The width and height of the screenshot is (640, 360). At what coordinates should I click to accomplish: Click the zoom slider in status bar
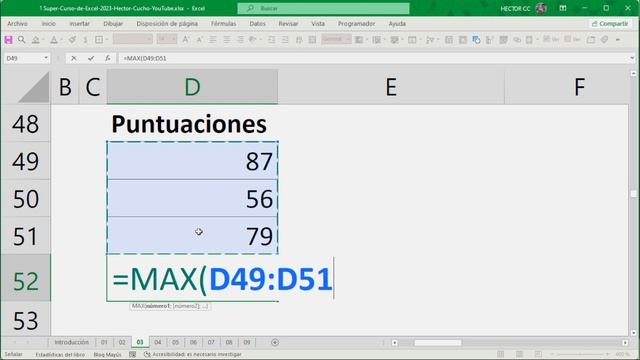[580, 354]
